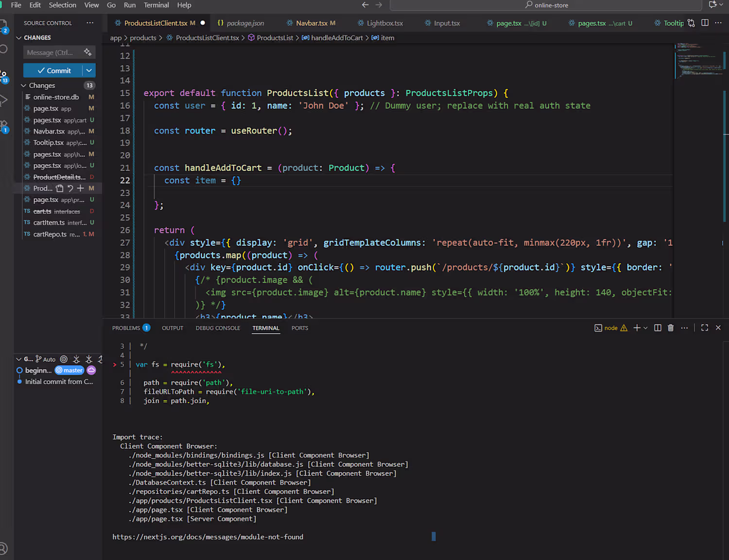Kill the terminal with the trash icon

(x=671, y=328)
